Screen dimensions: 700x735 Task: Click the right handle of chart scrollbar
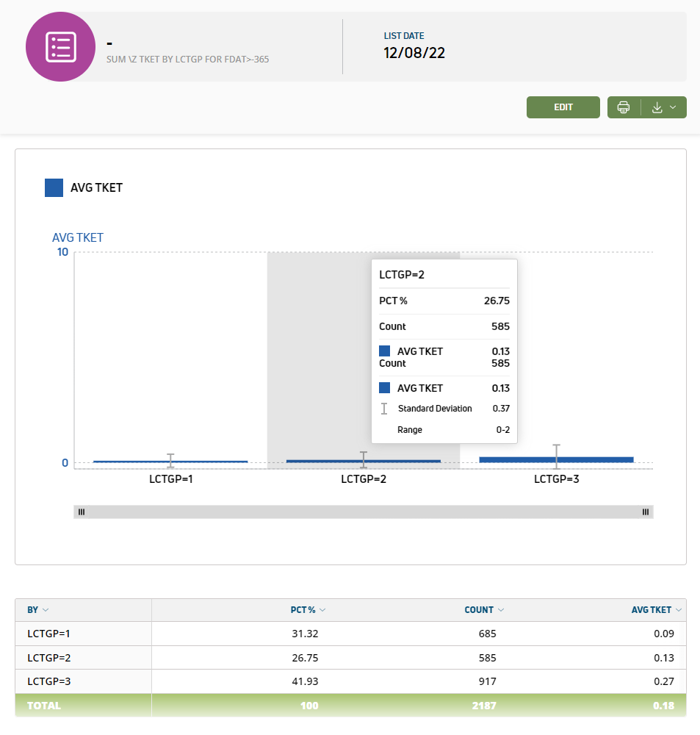pos(646,512)
